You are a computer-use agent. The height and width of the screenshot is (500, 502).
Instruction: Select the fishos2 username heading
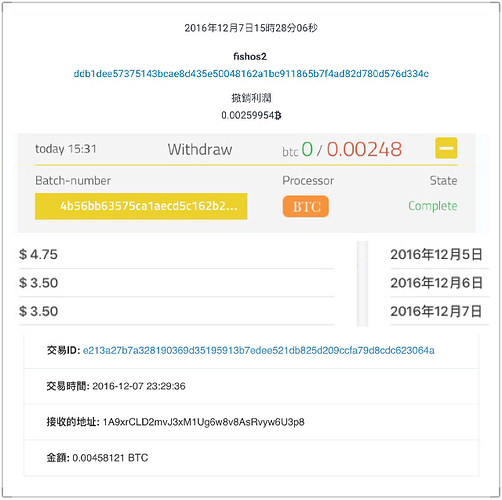250,57
